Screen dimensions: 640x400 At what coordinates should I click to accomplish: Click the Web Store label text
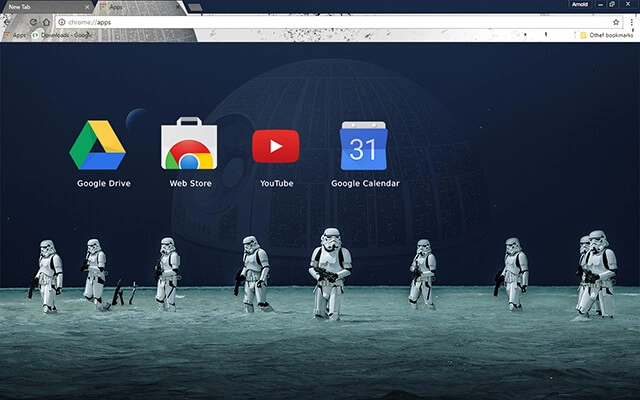[191, 183]
